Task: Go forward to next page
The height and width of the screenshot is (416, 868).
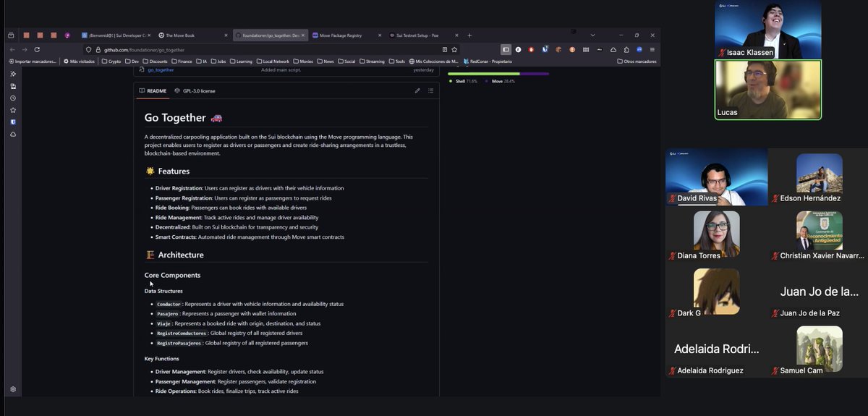Action: (x=24, y=49)
